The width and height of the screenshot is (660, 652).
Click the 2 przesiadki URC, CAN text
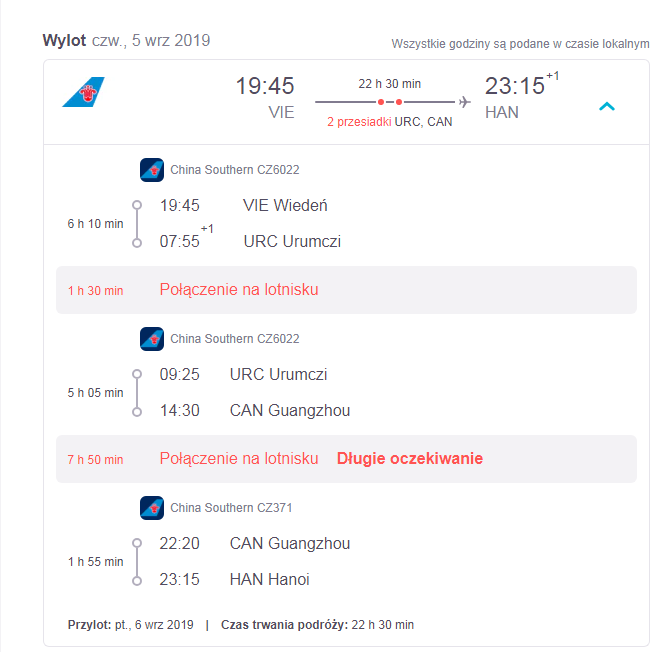[390, 122]
